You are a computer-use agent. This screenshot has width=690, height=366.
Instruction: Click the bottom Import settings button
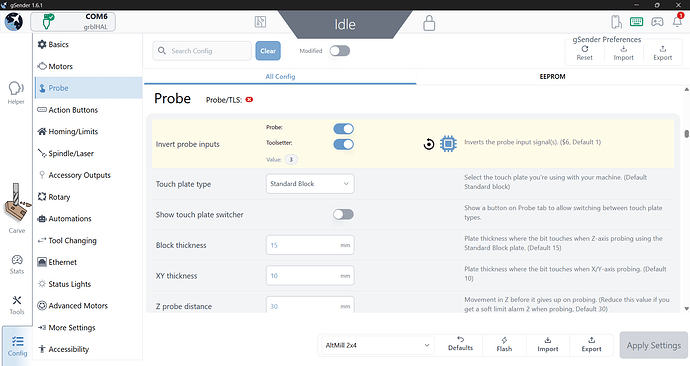(548, 344)
